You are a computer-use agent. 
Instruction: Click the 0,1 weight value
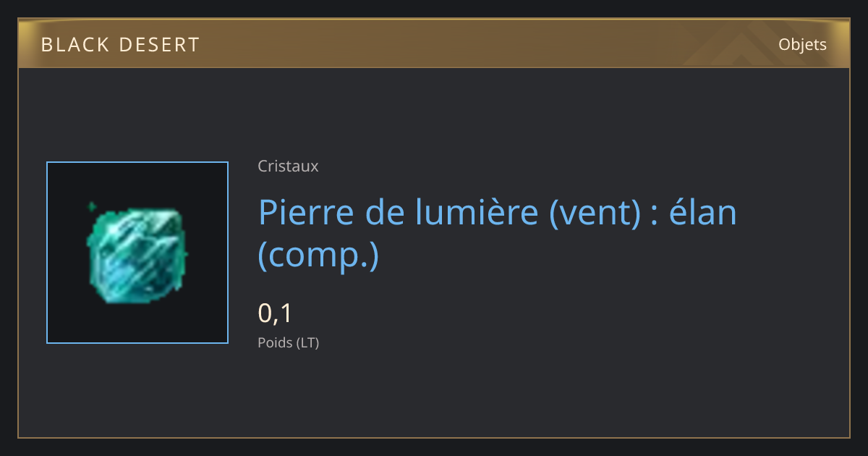(275, 313)
